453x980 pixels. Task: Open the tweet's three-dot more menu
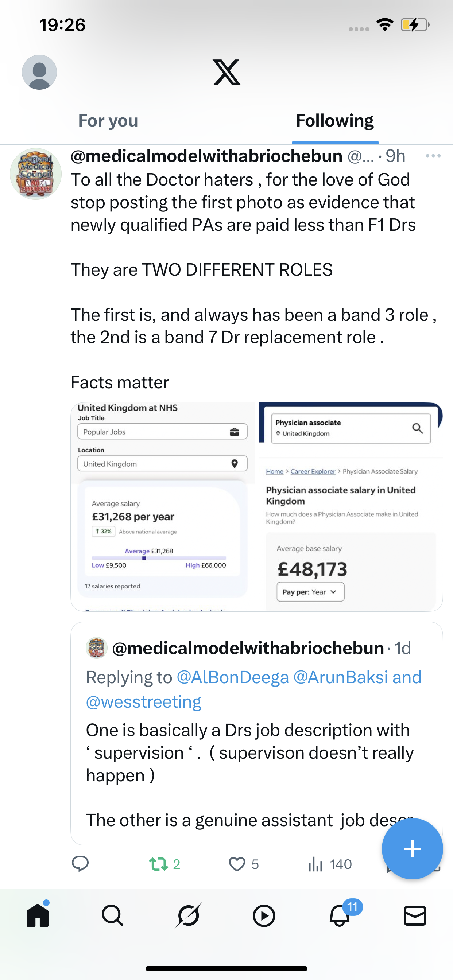(433, 156)
